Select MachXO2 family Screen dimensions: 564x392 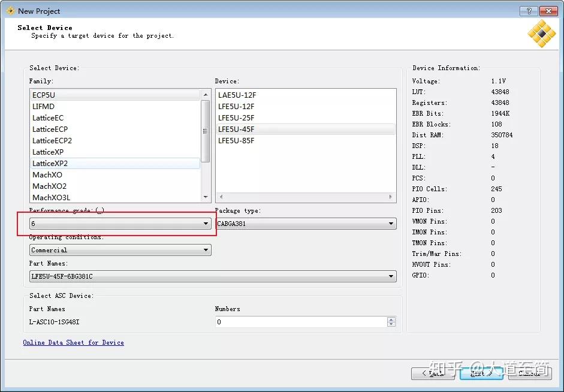[115, 186]
